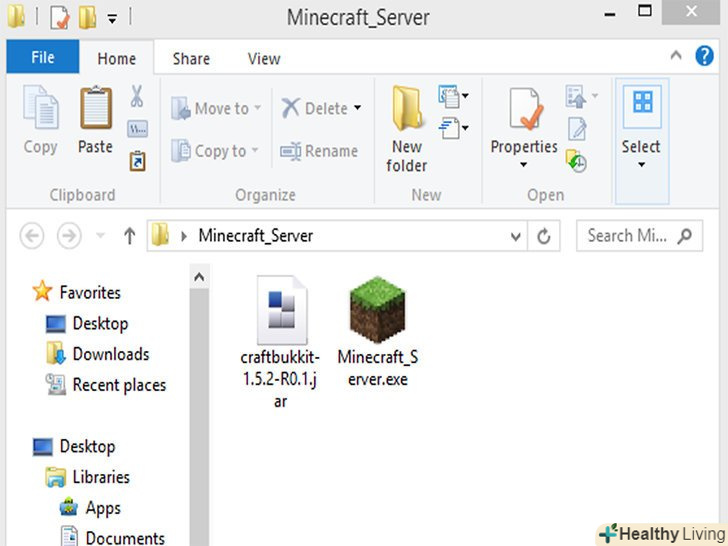Click Move to in Organize group
Screen dimensions: 728x546
216,109
